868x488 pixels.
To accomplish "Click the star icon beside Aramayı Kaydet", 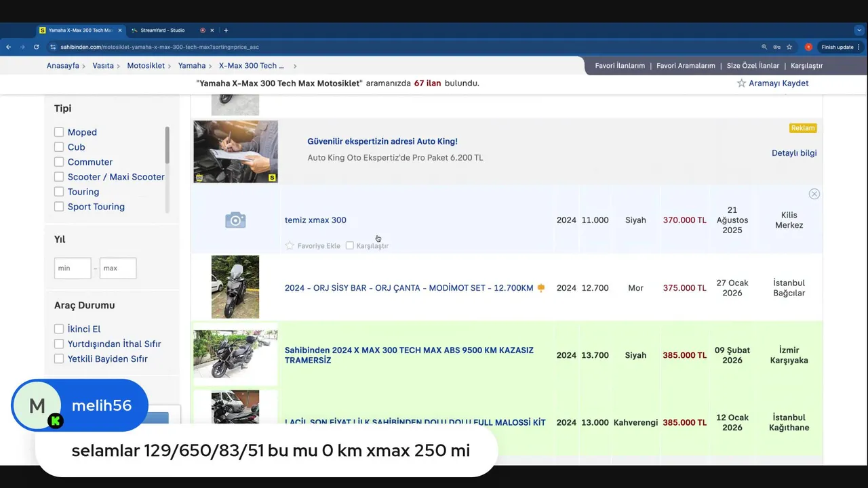I will tap(741, 83).
